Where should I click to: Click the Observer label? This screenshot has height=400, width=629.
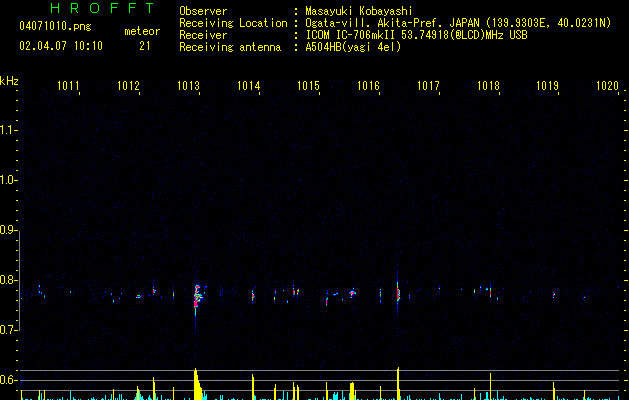(203, 11)
